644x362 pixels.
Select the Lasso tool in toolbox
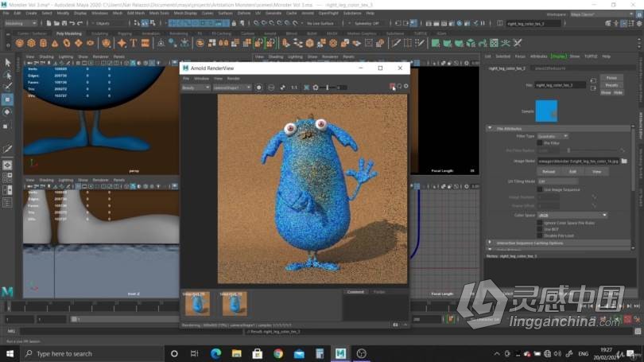7,75
